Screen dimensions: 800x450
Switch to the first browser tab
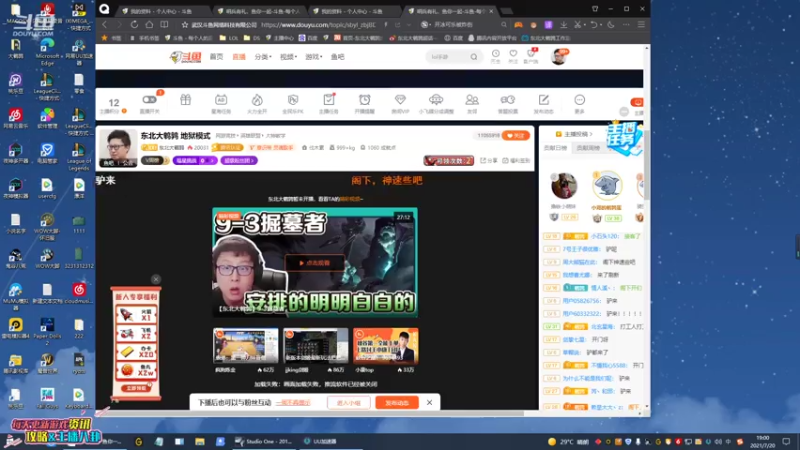(164, 11)
